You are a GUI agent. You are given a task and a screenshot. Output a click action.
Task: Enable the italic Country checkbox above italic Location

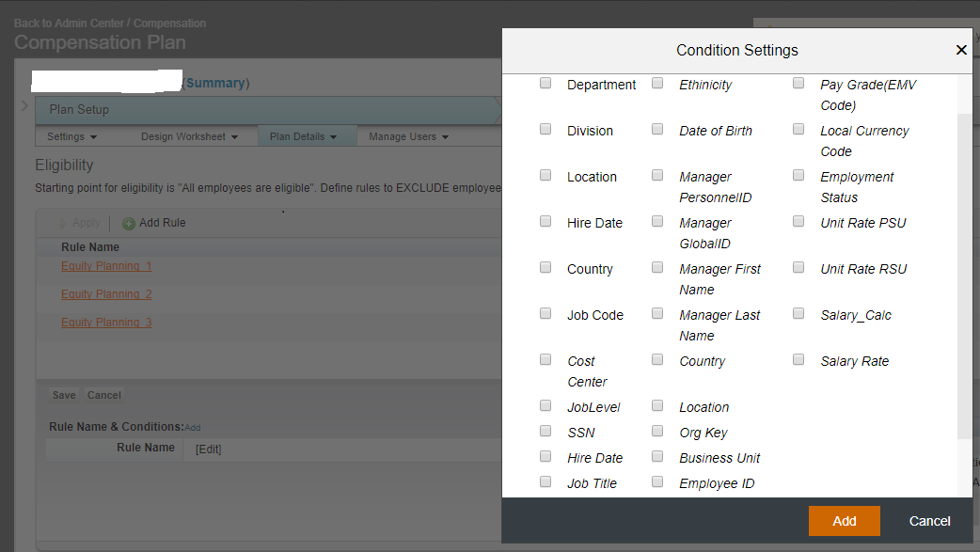pos(657,359)
